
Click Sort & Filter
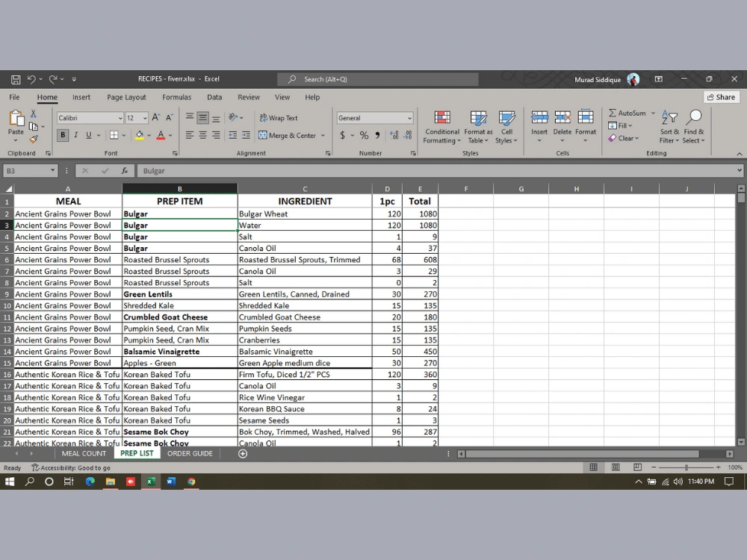(669, 127)
